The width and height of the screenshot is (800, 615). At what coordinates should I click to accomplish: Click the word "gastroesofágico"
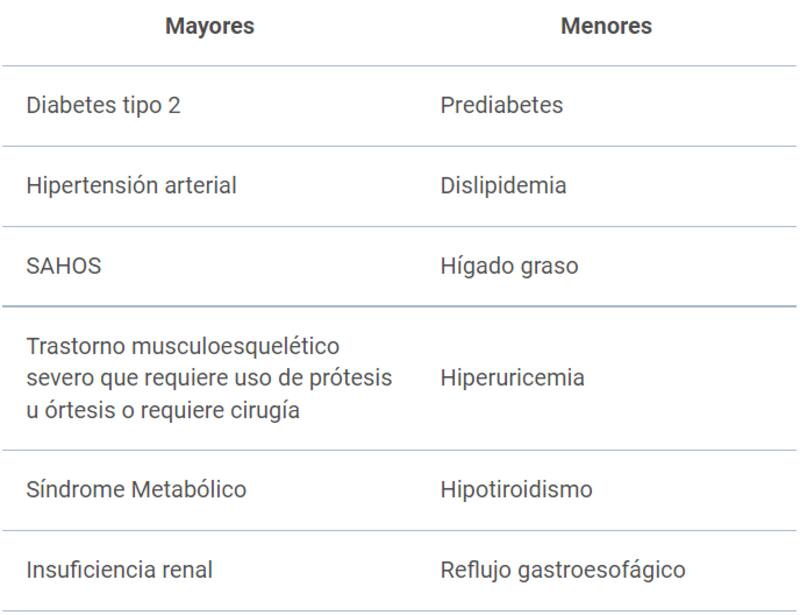pyautogui.click(x=608, y=571)
